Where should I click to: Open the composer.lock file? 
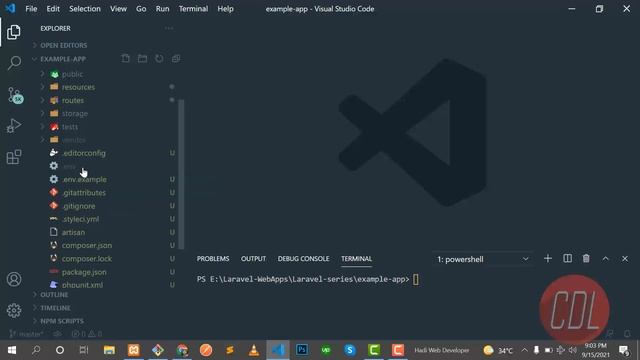pos(87,259)
